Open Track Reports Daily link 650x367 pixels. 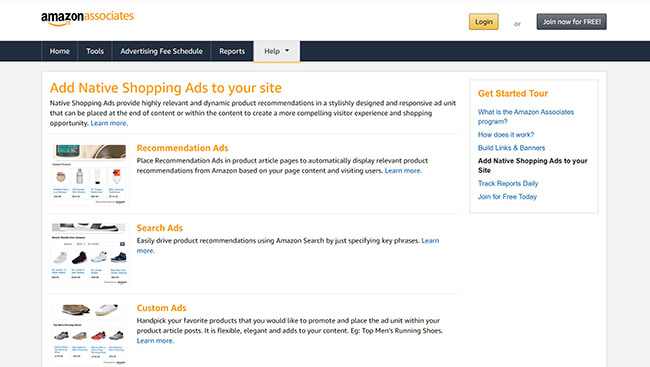(508, 184)
